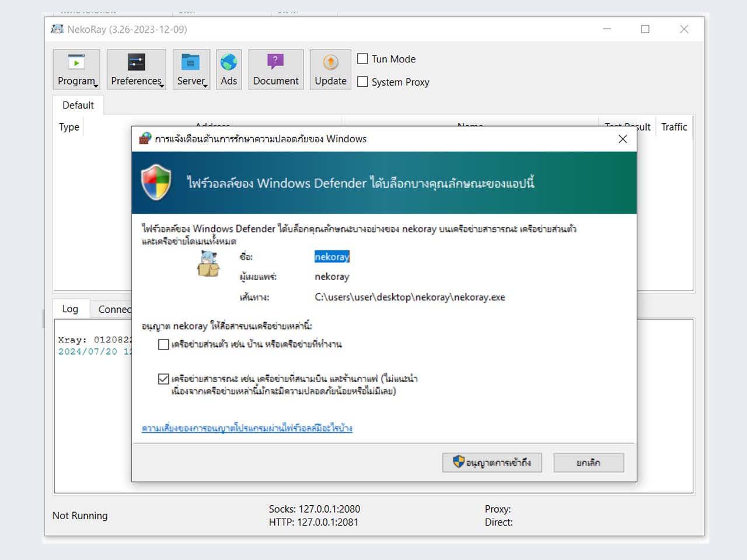The image size is (747, 560).
Task: Click the Proxy: status label
Action: point(498,509)
